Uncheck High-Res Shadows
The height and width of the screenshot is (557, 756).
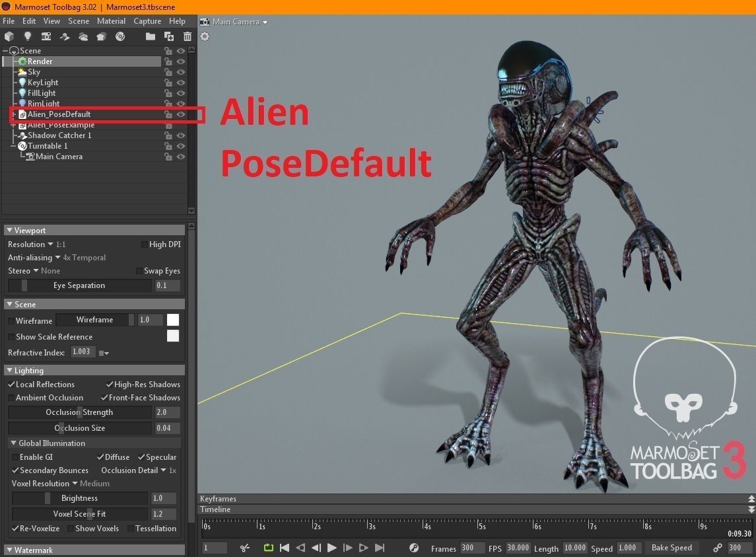point(110,384)
